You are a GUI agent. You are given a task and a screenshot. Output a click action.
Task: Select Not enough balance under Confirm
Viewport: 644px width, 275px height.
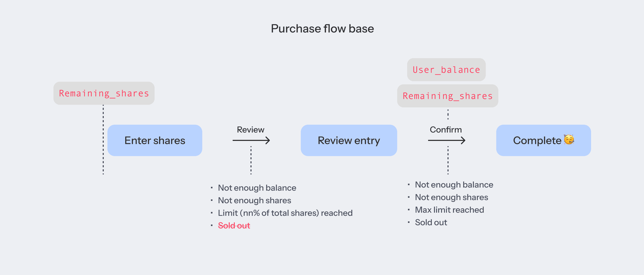[454, 185]
